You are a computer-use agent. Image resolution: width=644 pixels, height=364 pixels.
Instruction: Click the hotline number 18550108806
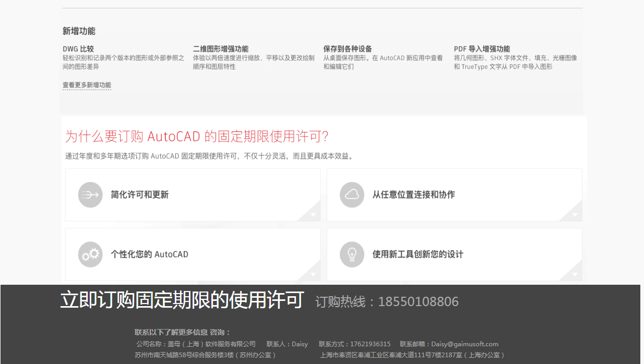[x=418, y=301]
